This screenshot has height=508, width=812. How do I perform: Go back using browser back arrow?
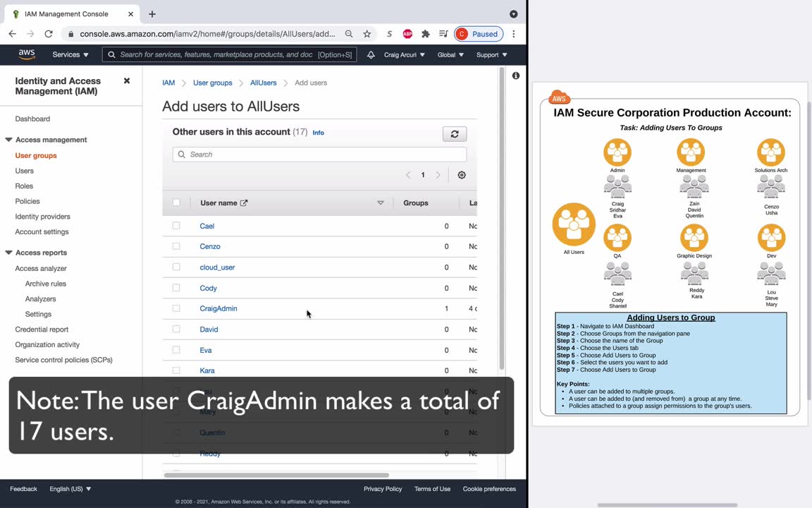(x=13, y=34)
